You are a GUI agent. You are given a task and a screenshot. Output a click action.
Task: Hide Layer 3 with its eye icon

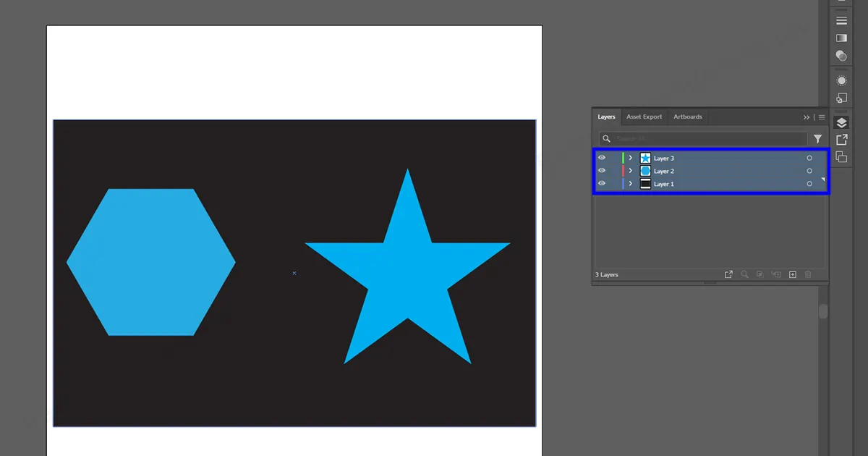pyautogui.click(x=602, y=157)
